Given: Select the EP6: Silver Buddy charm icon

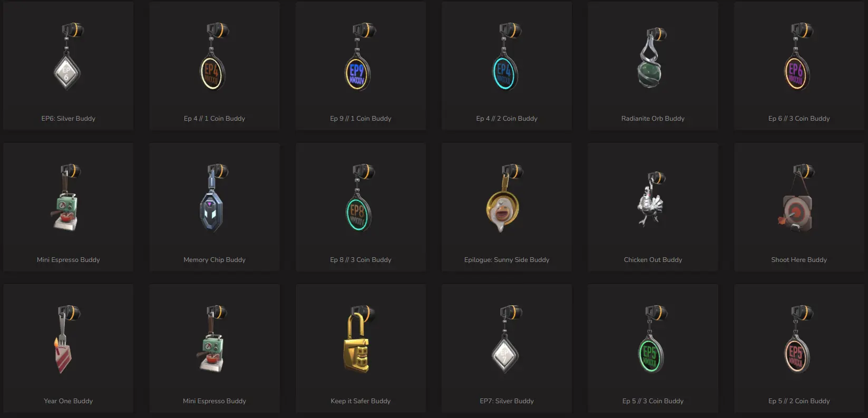Looking at the screenshot, I should (x=68, y=57).
